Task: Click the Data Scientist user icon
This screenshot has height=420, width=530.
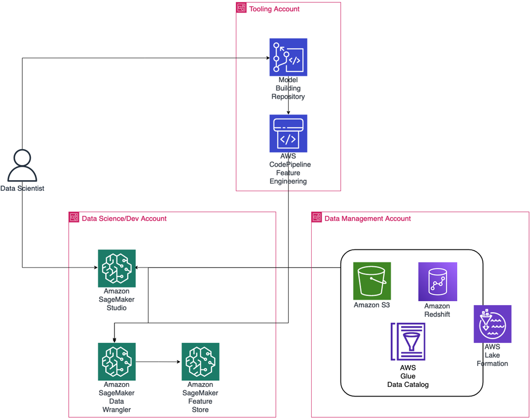Action: click(22, 166)
